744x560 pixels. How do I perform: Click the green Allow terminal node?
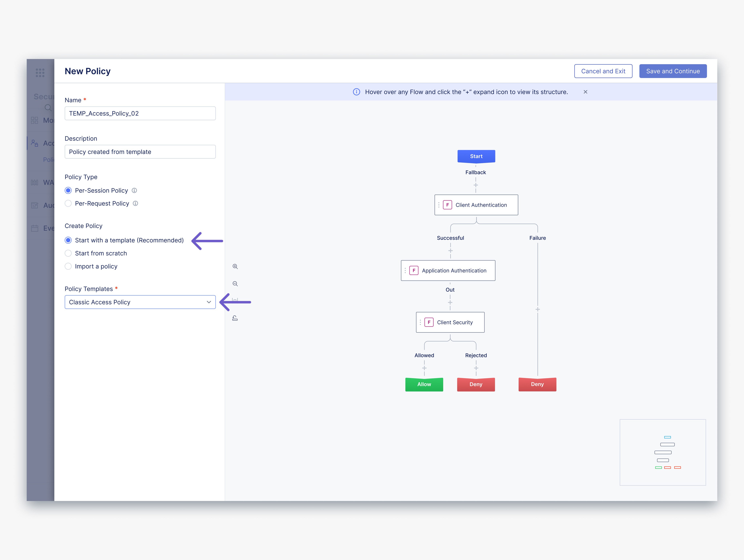(424, 384)
